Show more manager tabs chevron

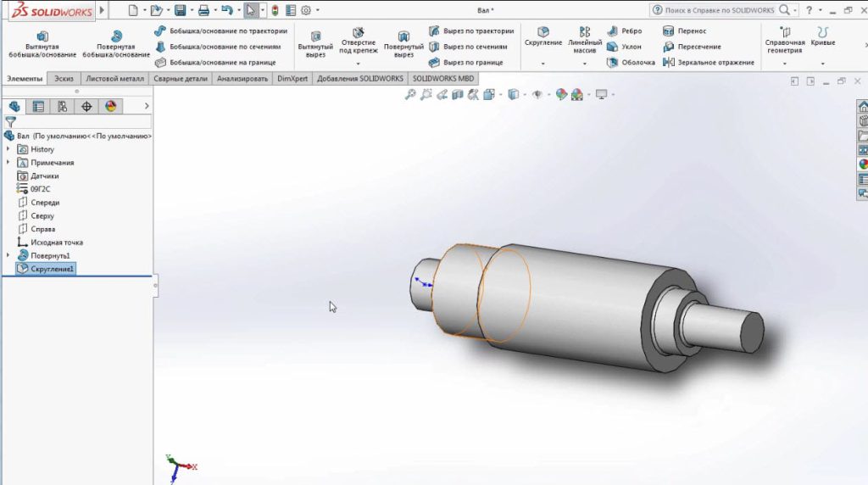[147, 106]
